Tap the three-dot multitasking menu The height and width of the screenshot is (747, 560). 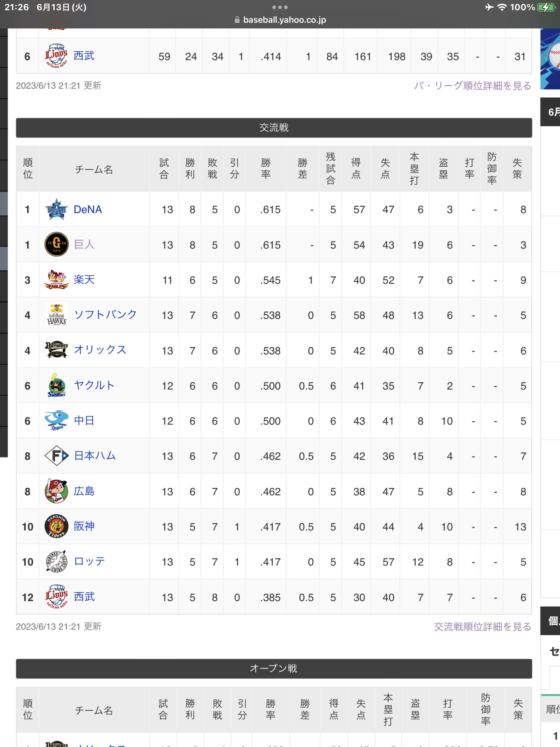pyautogui.click(x=280, y=7)
